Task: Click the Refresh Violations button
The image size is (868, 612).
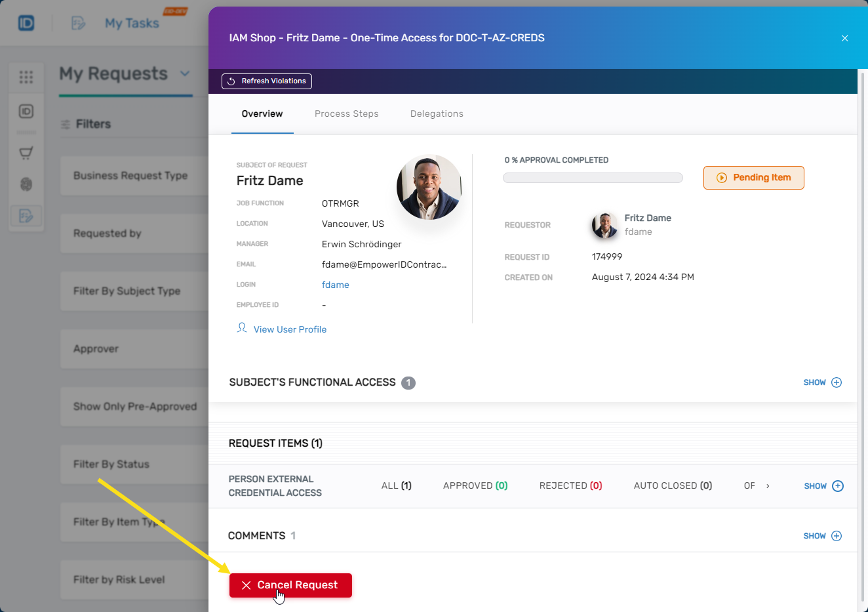Action: click(x=267, y=81)
